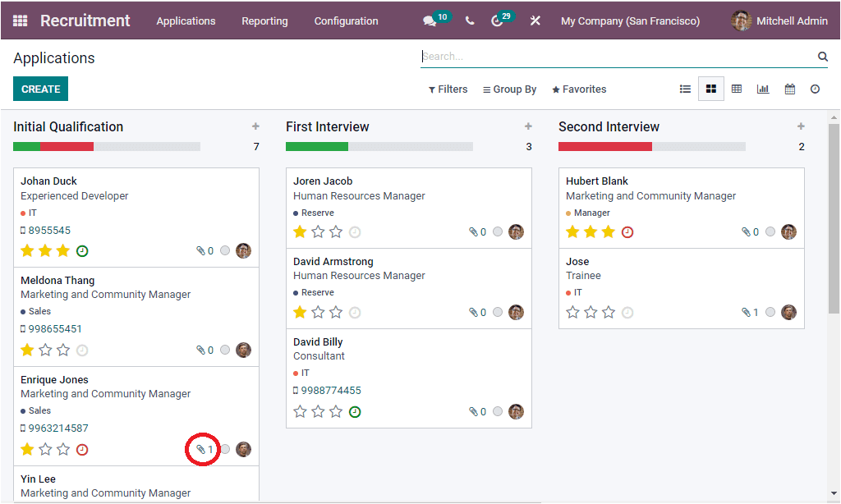Screen dimensions: 841x504
Task: Click the CREATE button
Action: click(x=40, y=88)
